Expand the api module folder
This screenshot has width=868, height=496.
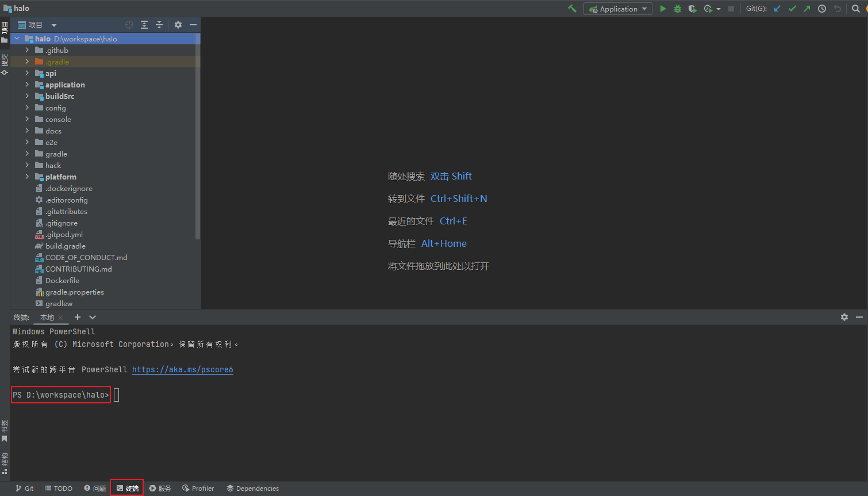(27, 73)
